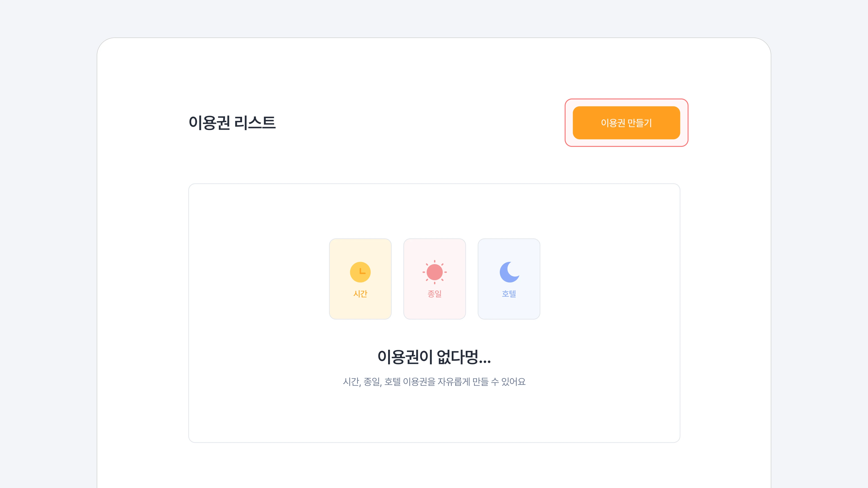Choose the pink 종일 pass card
This screenshot has height=488, width=868.
(434, 279)
